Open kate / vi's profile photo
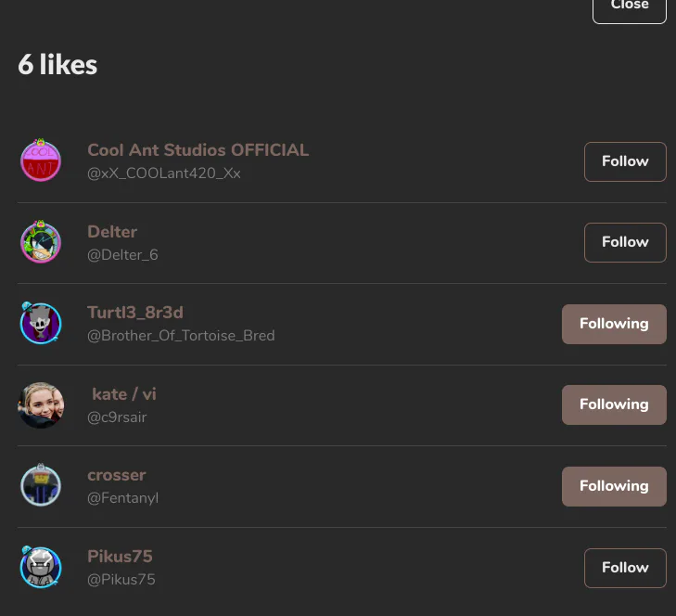The height and width of the screenshot is (616, 676). pos(41,405)
